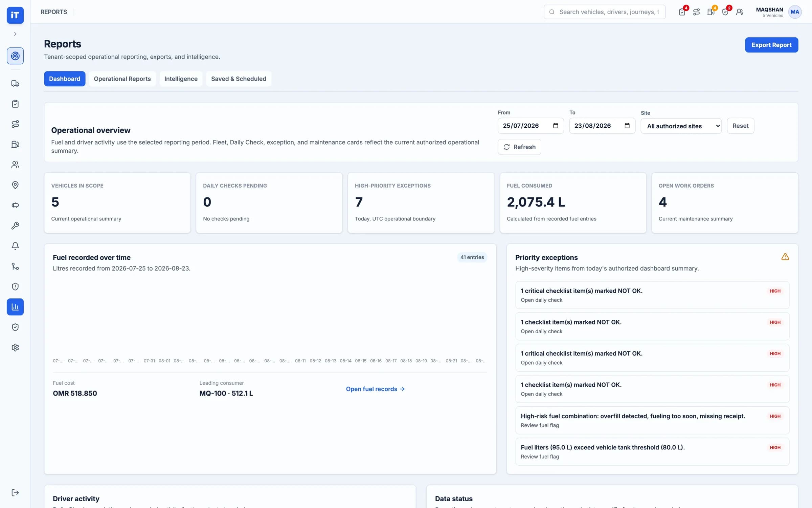
Task: Click the warning triangle in Priority exceptions
Action: (x=785, y=257)
